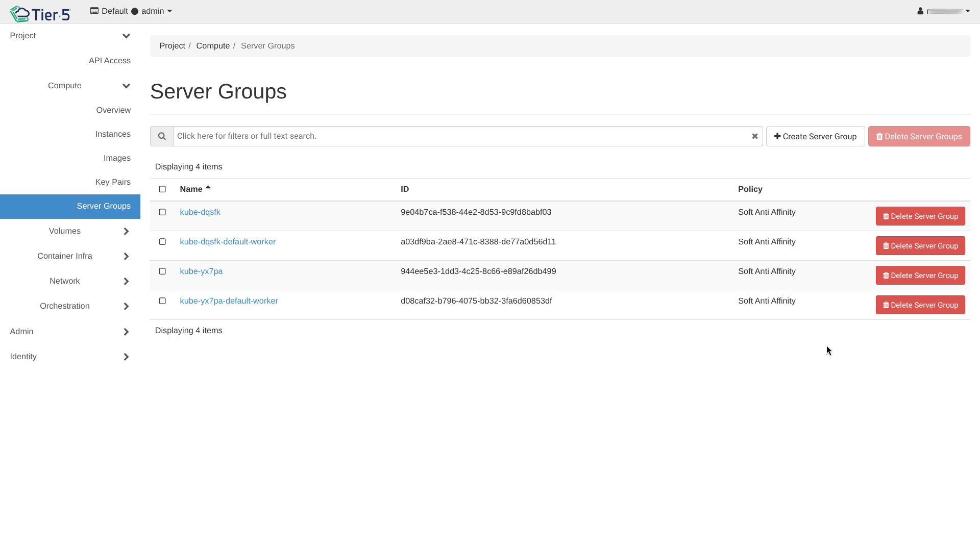Delete the kube-dqsfk server group
This screenshot has width=980, height=551.
coord(920,216)
